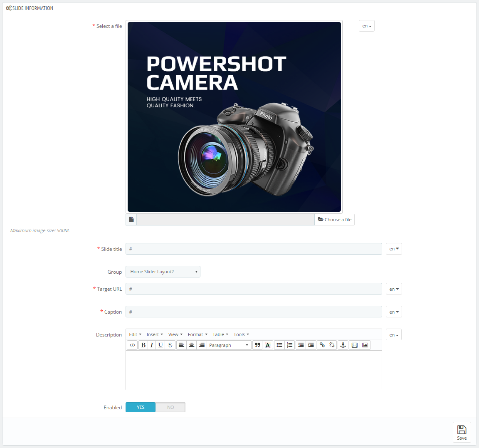479x448 pixels.
Task: Open language dropdown for Slide title
Action: (394, 249)
